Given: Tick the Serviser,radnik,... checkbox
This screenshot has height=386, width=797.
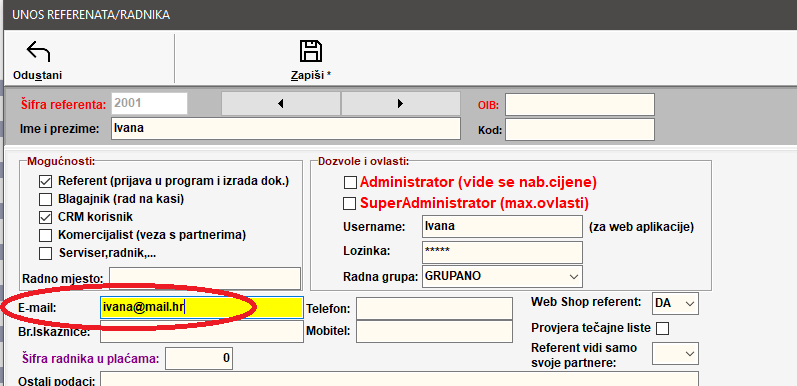Looking at the screenshot, I should [46, 253].
